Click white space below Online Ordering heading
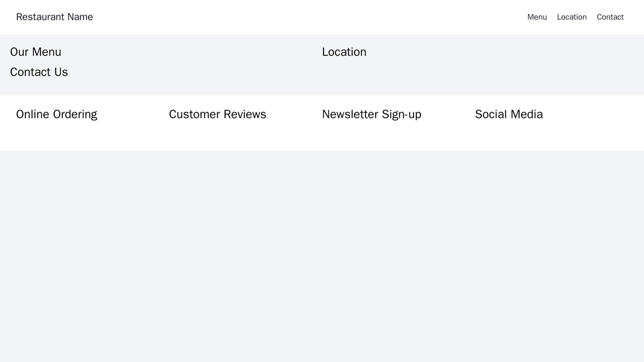Screen dimensions: 644x362 click(57, 136)
